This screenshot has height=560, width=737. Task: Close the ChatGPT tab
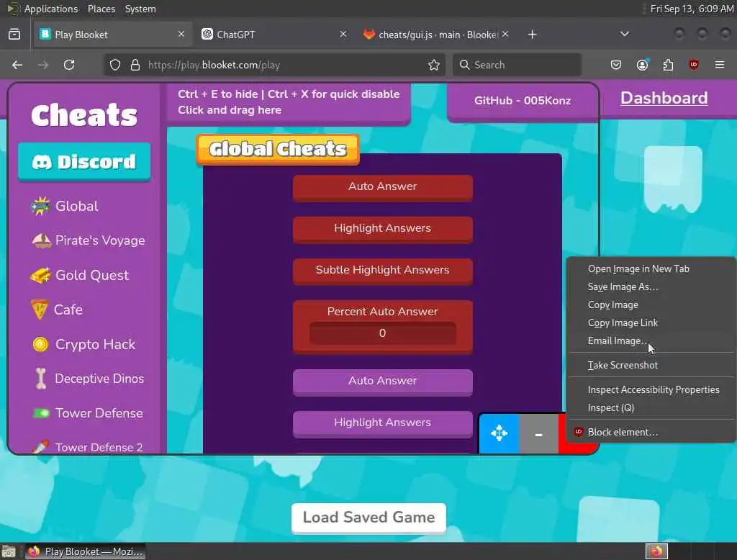pyautogui.click(x=343, y=34)
